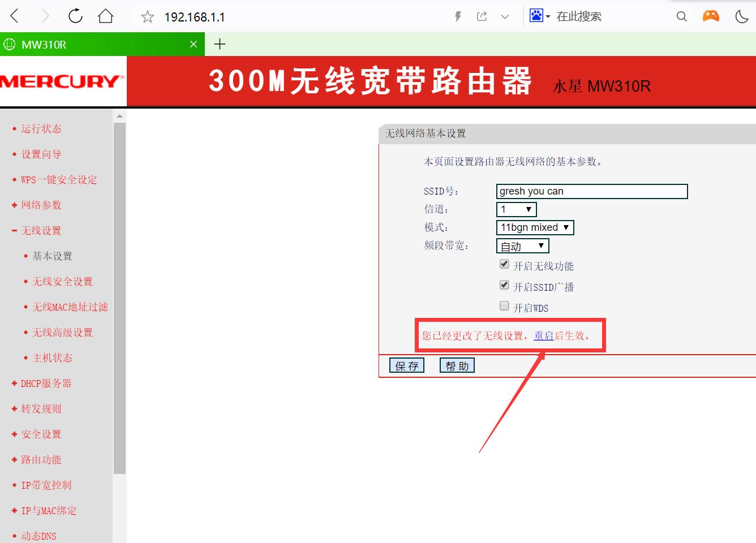Switch to dark mode via the moon icon

[742, 16]
